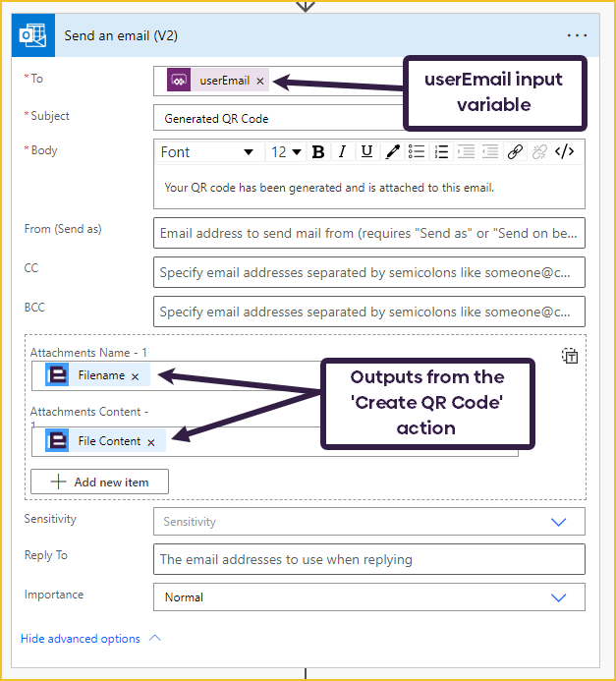Screen dimensions: 616x681
Task: Expand the Importance dropdown
Action: pos(558,597)
